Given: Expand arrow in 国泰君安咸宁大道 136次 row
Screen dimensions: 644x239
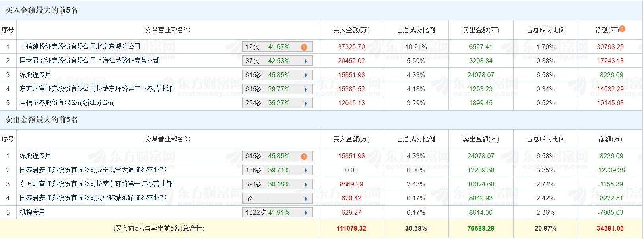Looking at the screenshot, I should pos(306,170).
